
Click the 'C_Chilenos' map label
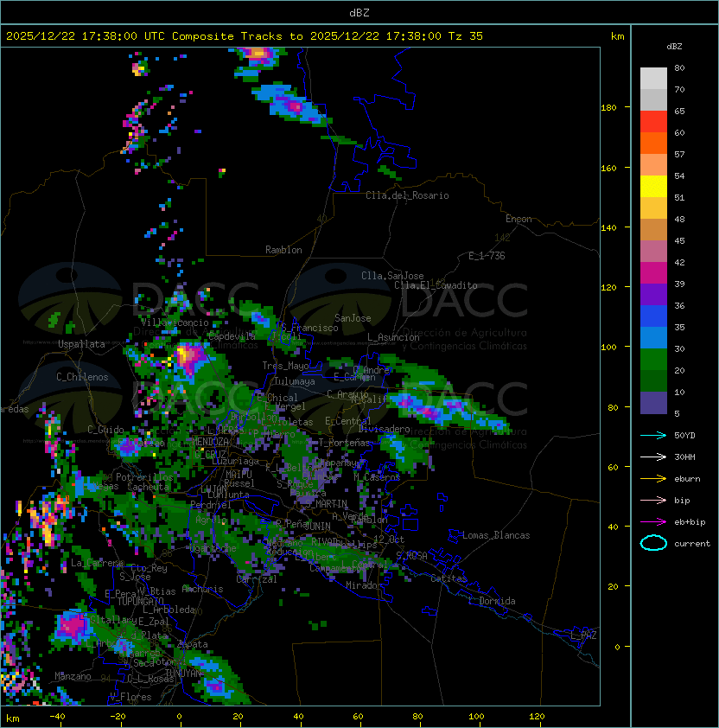(x=82, y=377)
